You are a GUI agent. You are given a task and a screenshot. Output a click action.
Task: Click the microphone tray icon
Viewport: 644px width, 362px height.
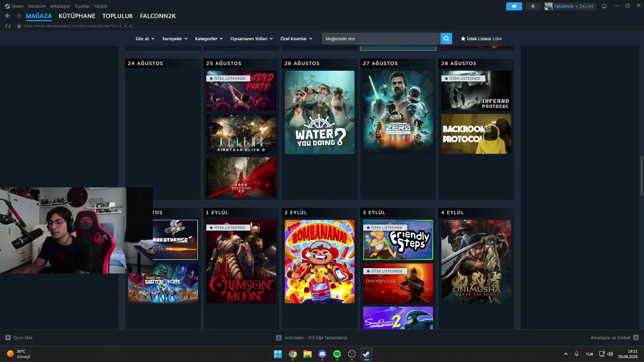tap(577, 354)
